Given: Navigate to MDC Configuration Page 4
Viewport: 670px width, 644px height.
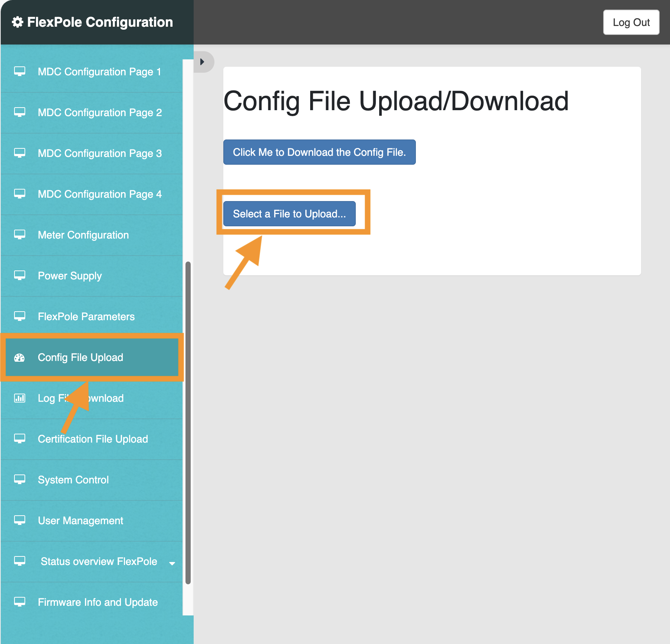Looking at the screenshot, I should pos(99,194).
